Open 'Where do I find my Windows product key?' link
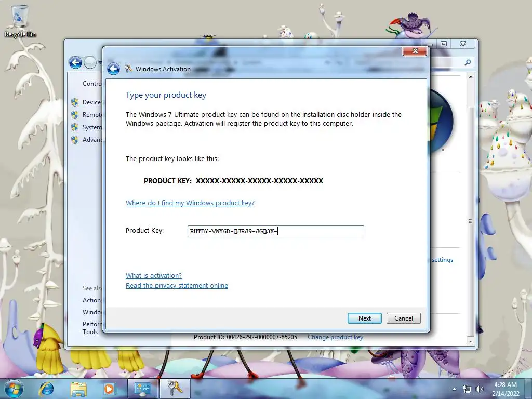This screenshot has width=532, height=399. pyautogui.click(x=190, y=203)
